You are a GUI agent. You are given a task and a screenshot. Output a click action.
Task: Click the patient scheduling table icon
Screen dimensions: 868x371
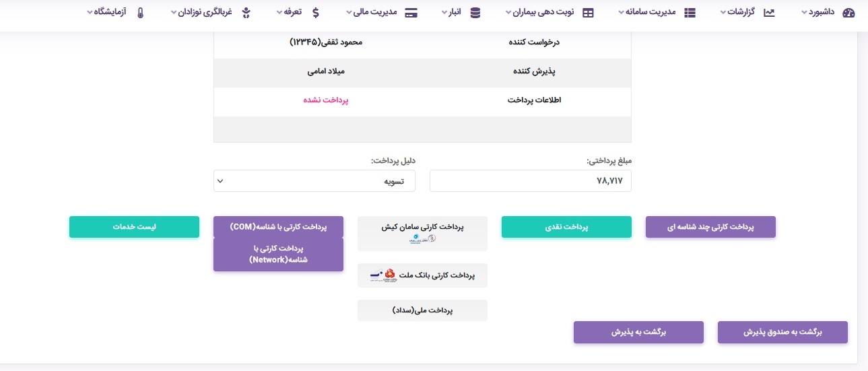[x=588, y=13]
